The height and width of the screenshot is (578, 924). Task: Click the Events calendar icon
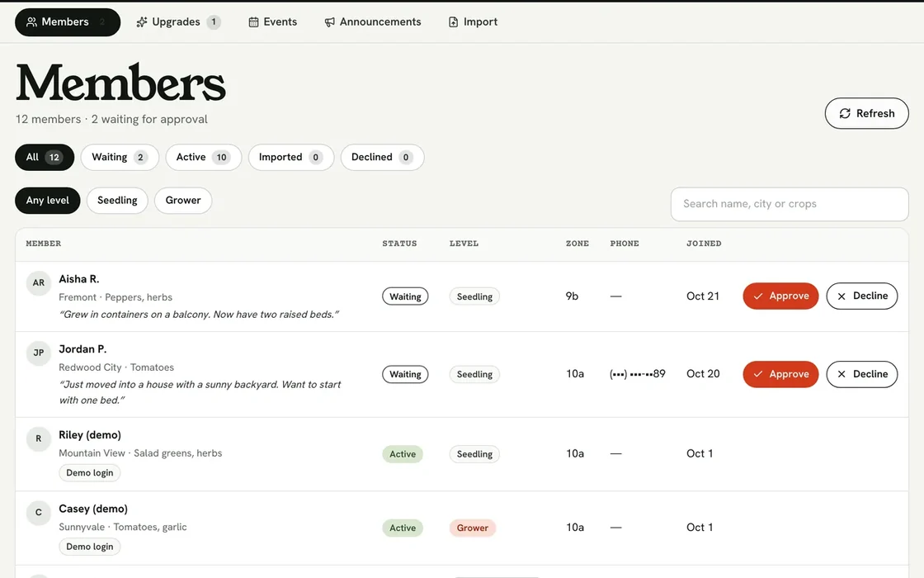click(x=253, y=21)
